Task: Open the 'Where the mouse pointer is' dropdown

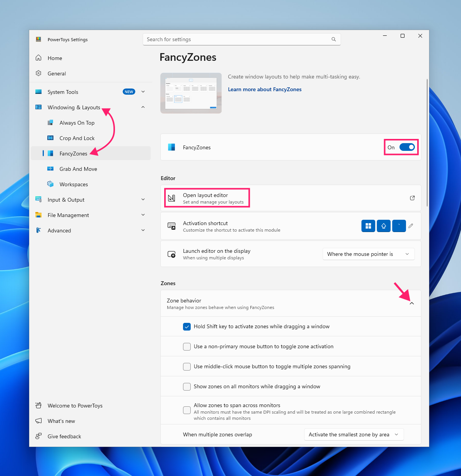Action: 369,254
